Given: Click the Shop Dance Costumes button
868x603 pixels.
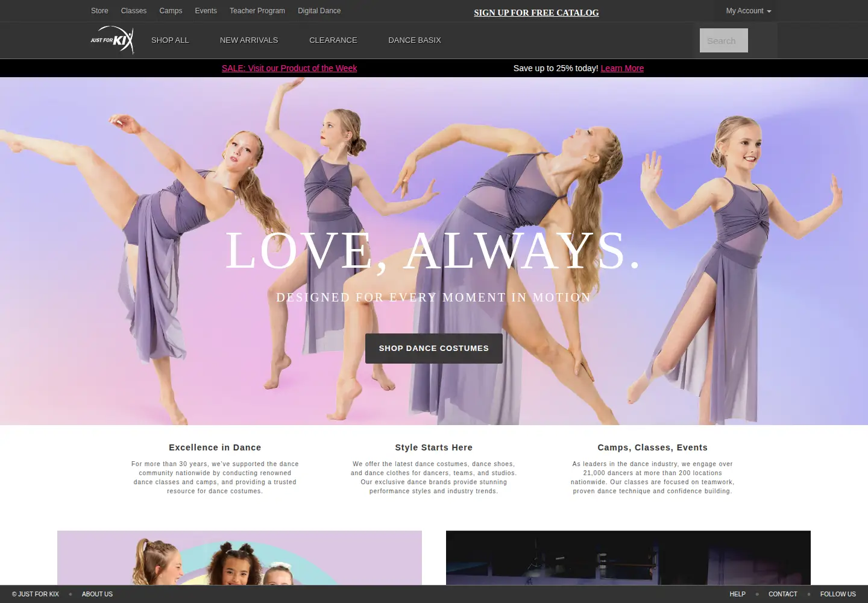Looking at the screenshot, I should [x=434, y=349].
